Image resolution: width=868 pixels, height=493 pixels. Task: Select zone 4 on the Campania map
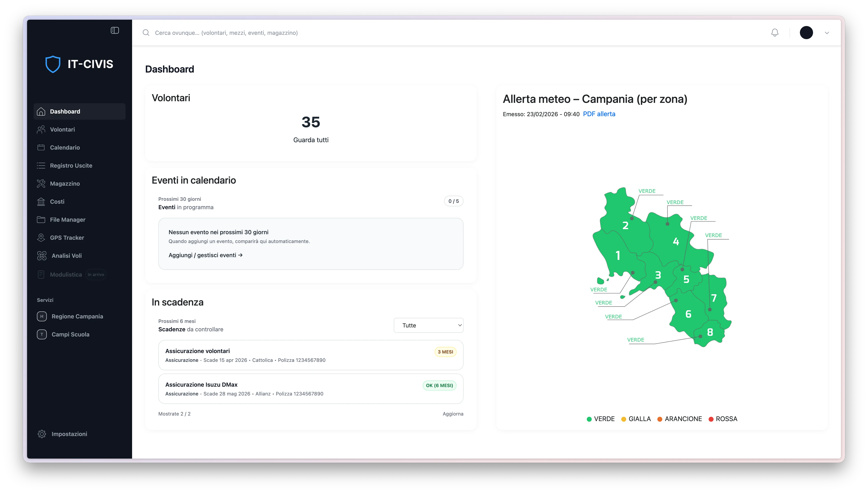(x=676, y=241)
